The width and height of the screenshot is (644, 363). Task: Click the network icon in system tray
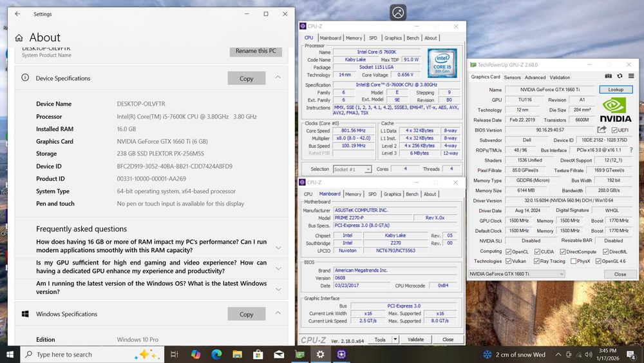(579, 355)
